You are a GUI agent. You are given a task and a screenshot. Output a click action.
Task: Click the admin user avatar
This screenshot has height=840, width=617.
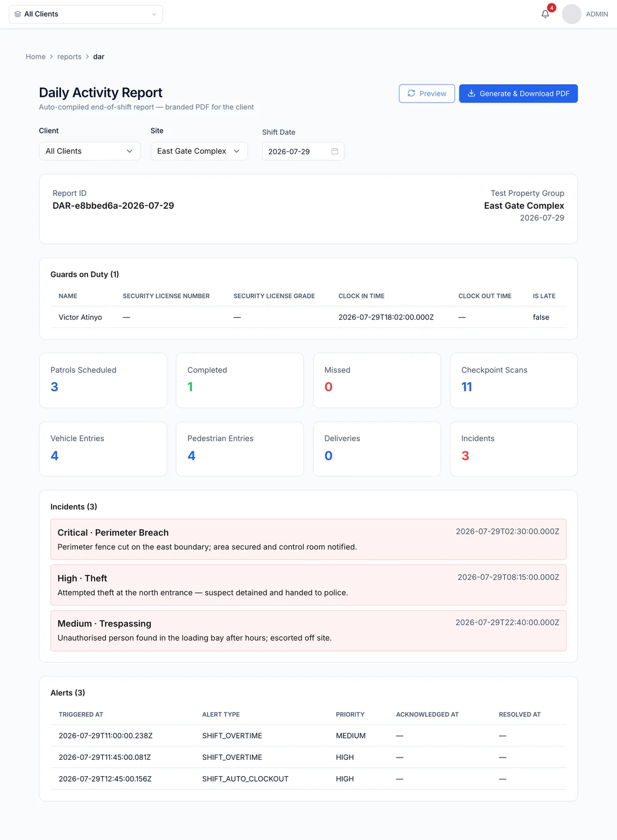(572, 14)
